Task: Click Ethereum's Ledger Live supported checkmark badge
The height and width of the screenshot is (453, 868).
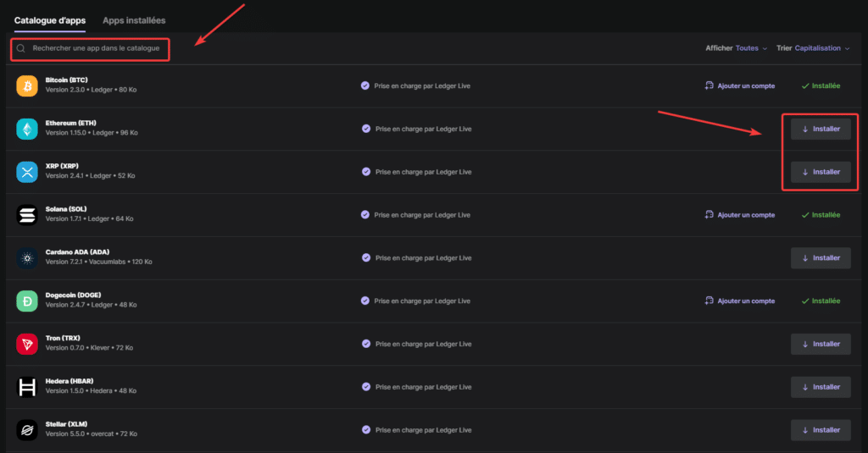Action: click(366, 129)
